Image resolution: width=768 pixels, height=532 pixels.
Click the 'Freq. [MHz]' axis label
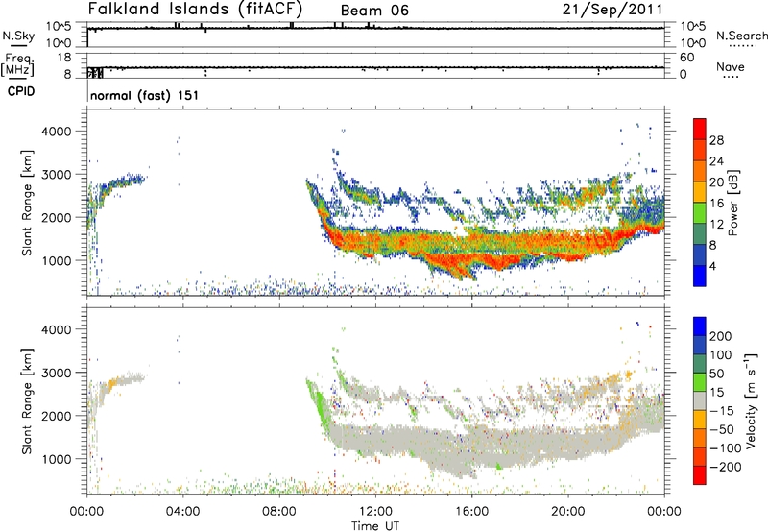coord(18,64)
